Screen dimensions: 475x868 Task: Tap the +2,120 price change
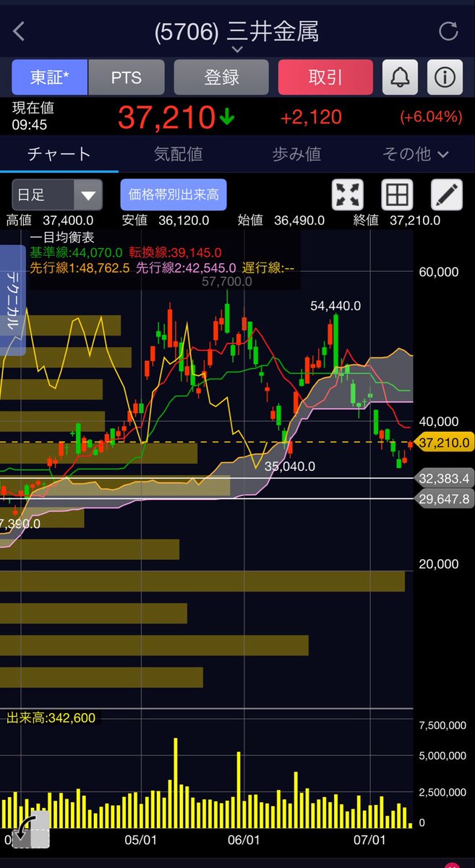click(312, 117)
